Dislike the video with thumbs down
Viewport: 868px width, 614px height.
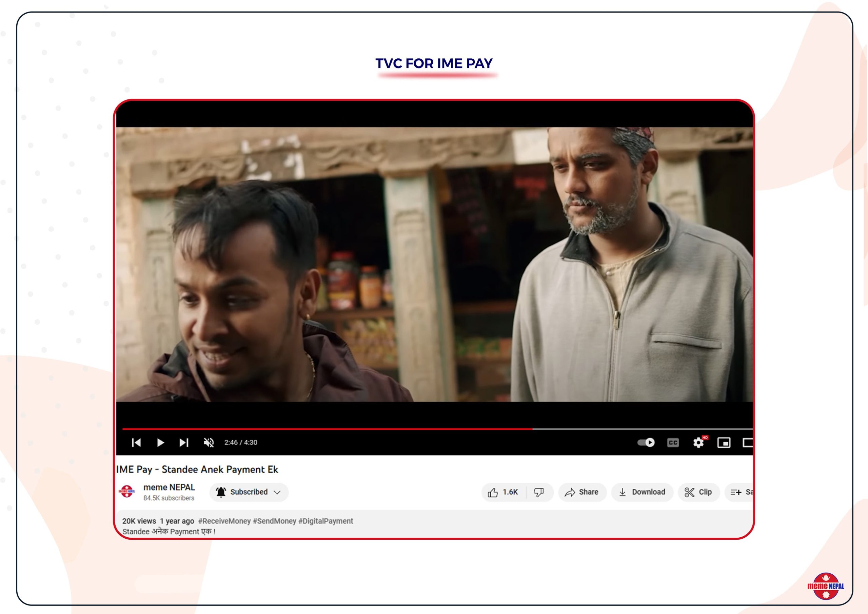539,492
